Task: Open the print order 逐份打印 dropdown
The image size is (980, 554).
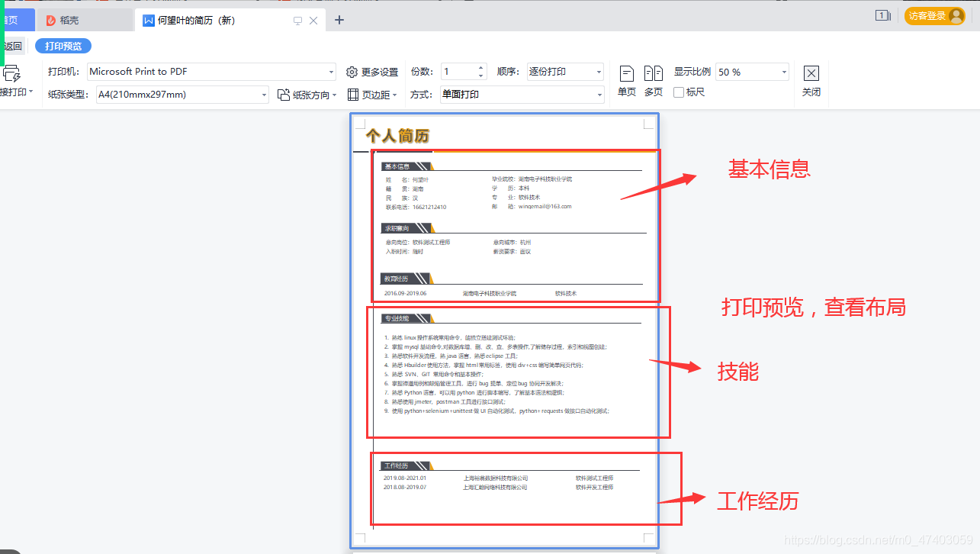Action: tap(599, 72)
